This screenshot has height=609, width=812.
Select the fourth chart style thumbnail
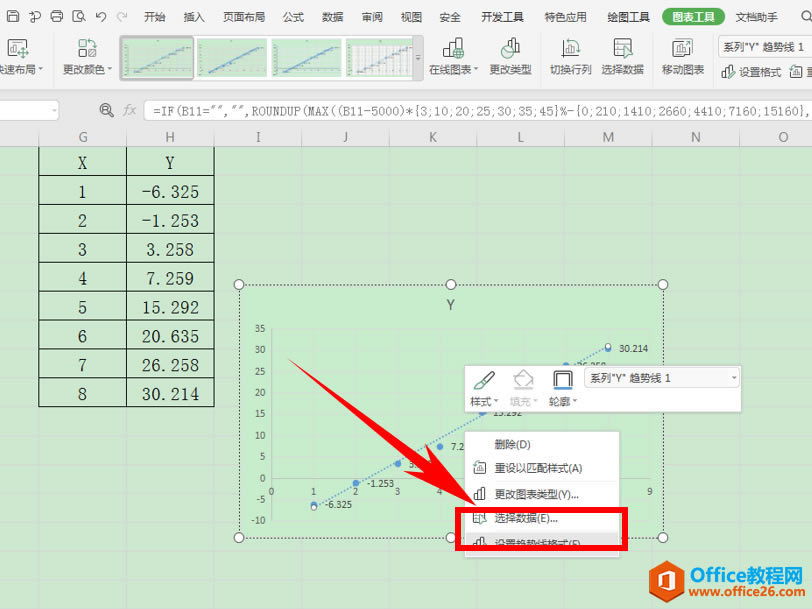[x=379, y=57]
